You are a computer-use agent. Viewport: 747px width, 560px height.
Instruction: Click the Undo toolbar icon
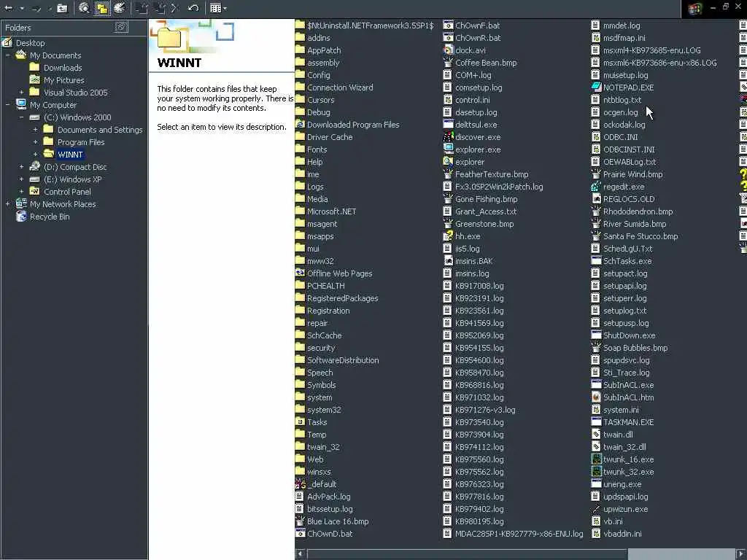point(193,8)
